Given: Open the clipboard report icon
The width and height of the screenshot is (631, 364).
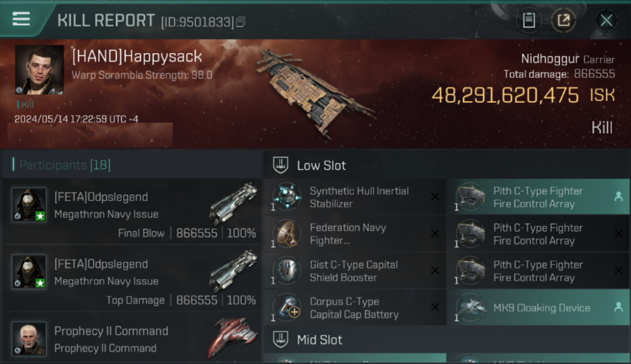Looking at the screenshot, I should (x=529, y=20).
